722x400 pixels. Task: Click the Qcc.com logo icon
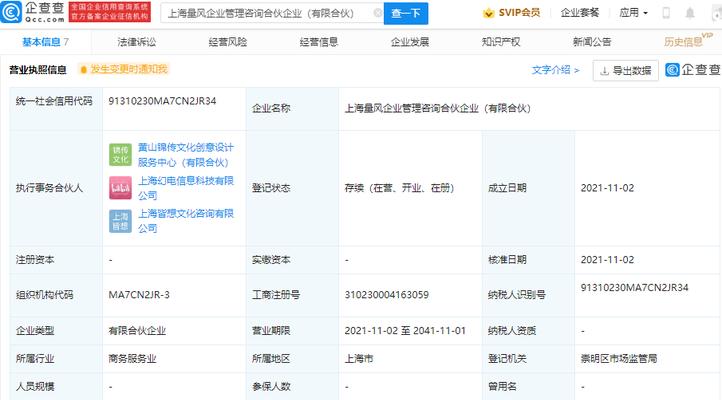(11, 12)
